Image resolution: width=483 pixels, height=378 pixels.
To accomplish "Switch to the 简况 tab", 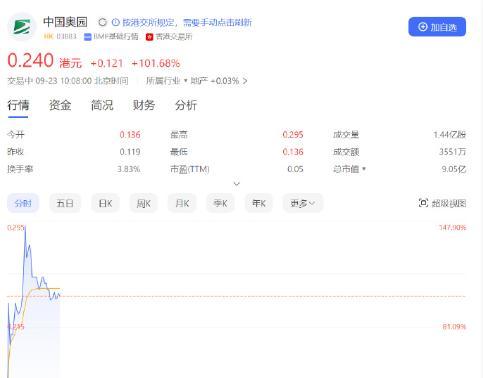I will [102, 105].
